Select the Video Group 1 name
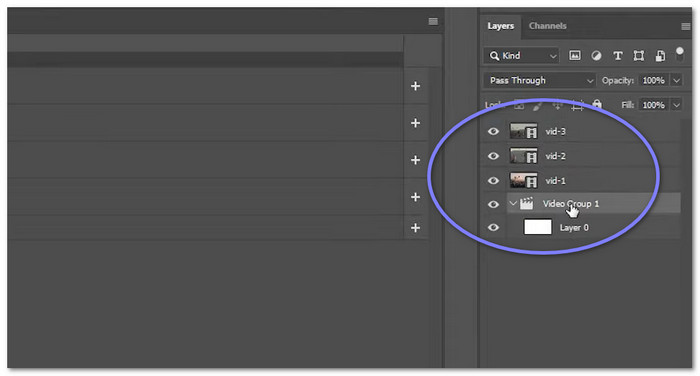700x376 pixels. (x=571, y=204)
